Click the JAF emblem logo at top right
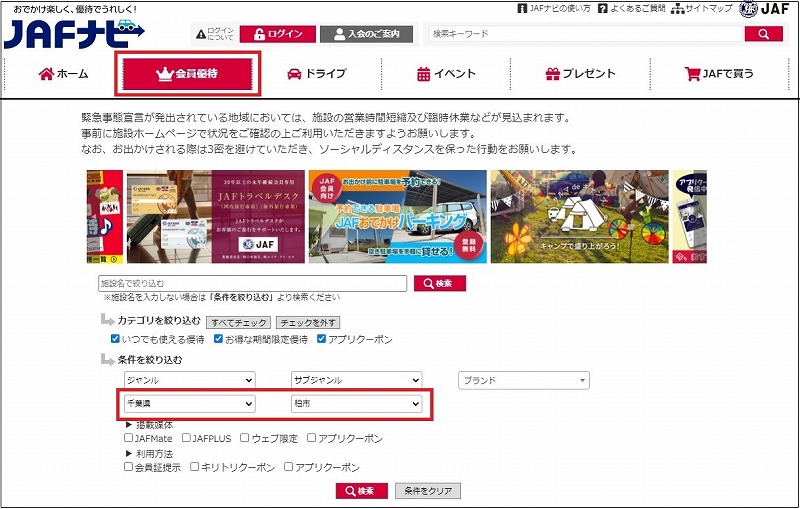 tap(764, 9)
